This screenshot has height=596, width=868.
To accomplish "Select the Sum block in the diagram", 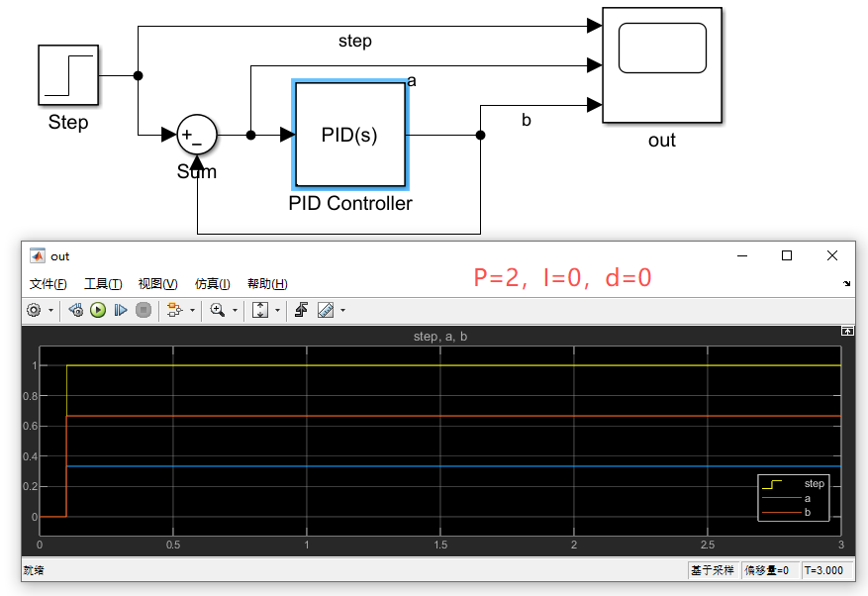I will pyautogui.click(x=197, y=135).
